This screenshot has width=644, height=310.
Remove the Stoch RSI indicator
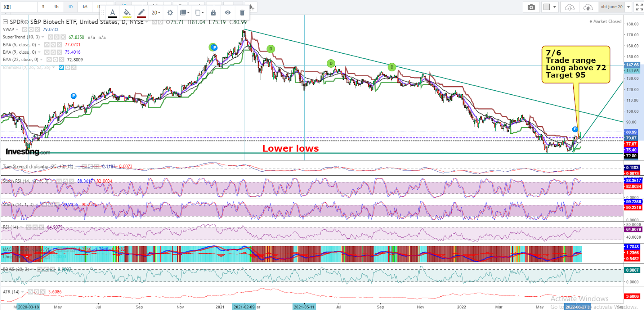pyautogui.click(x=71, y=181)
